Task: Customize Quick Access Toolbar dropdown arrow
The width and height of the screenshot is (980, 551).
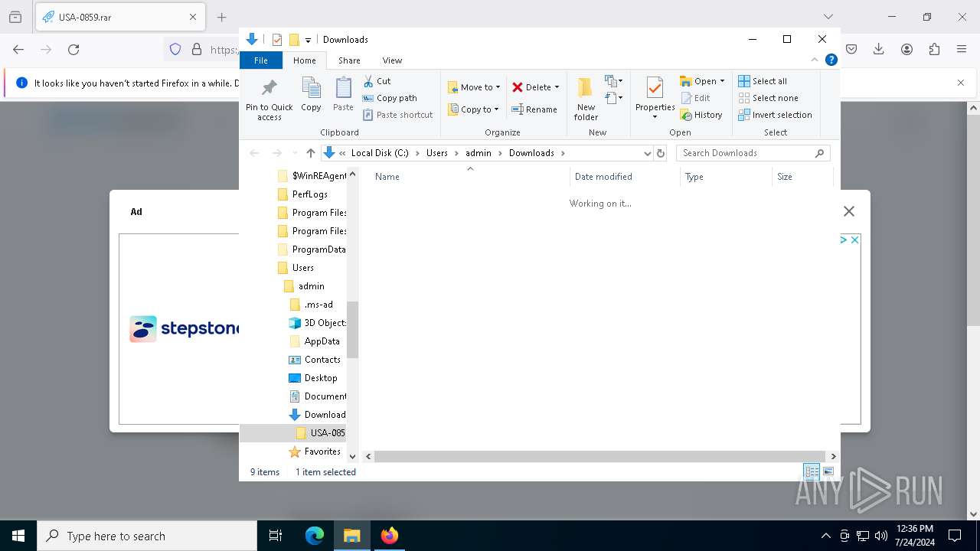Action: [x=308, y=40]
